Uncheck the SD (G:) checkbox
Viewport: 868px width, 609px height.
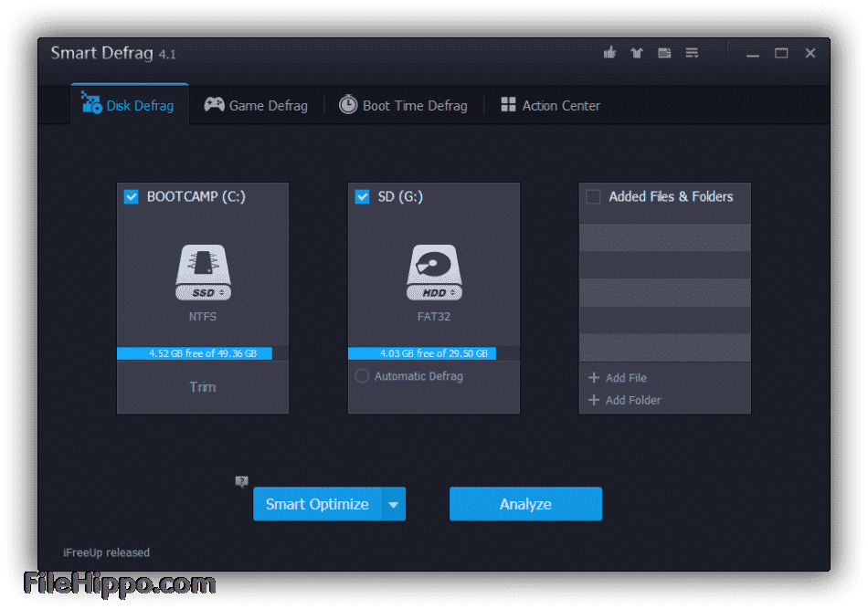[362, 196]
